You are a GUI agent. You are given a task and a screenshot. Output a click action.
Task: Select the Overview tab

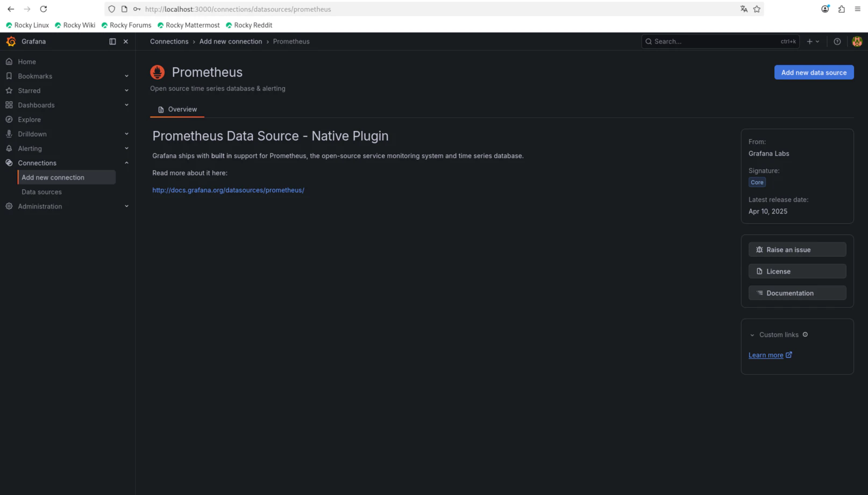(177, 109)
